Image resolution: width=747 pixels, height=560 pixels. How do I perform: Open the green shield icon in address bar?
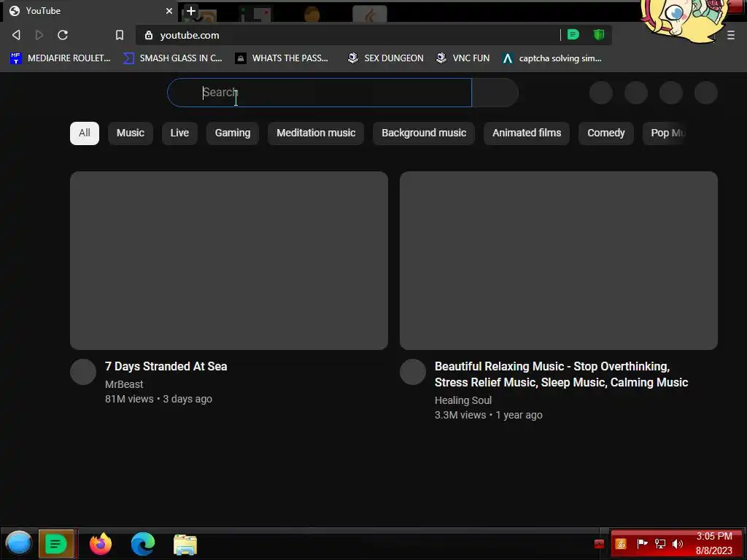click(x=599, y=35)
